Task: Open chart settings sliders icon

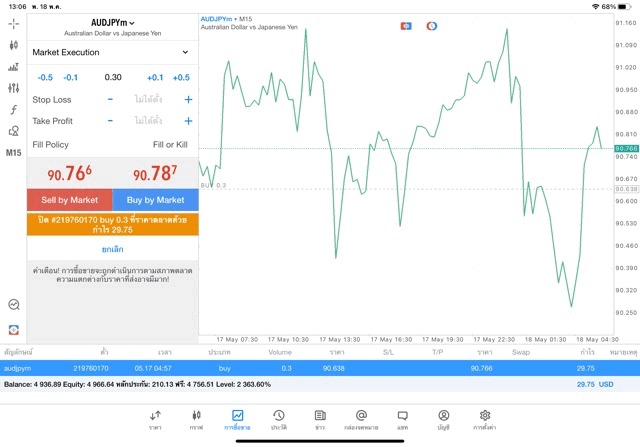Action: click(13, 88)
